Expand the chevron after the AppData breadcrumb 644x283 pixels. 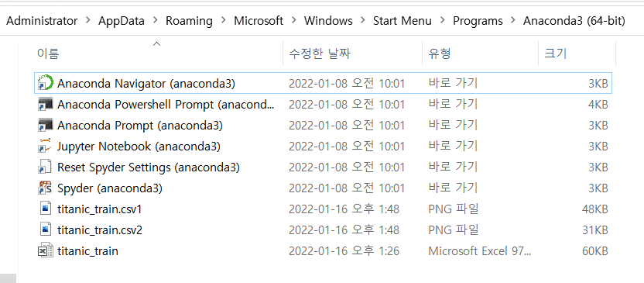coord(156,21)
